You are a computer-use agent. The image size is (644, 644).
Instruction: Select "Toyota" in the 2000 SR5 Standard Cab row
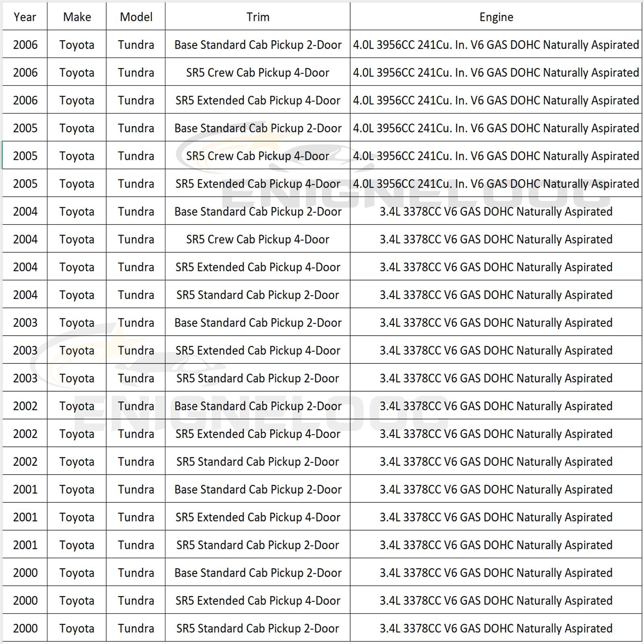pos(77,627)
